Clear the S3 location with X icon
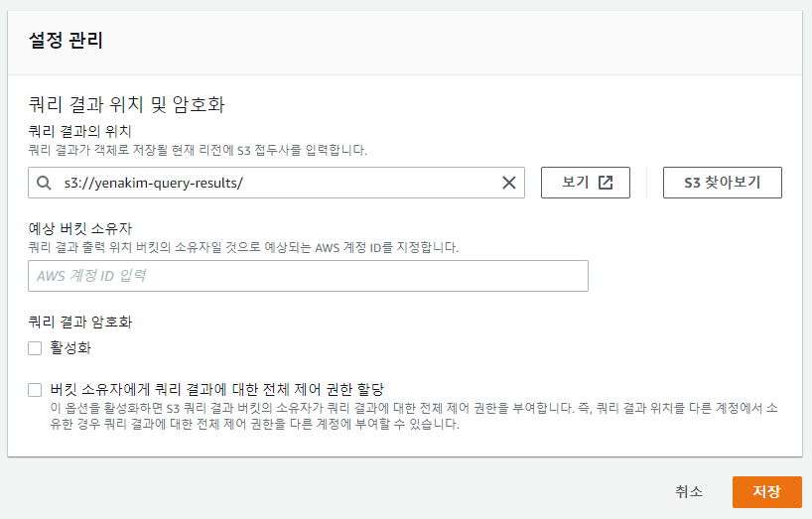The height and width of the screenshot is (519, 812). point(509,183)
